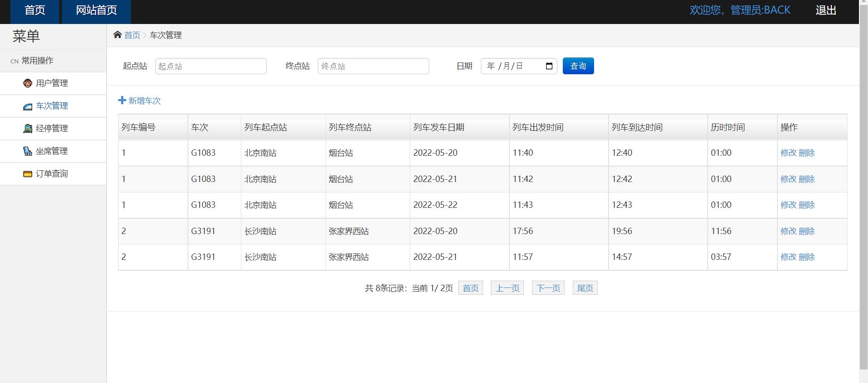The image size is (868, 383).
Task: Click the train icon beside 车次管理
Action: (x=28, y=106)
